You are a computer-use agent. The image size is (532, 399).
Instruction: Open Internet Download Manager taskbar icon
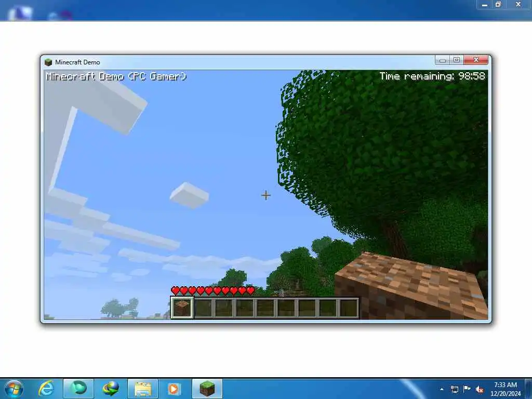[111, 389]
